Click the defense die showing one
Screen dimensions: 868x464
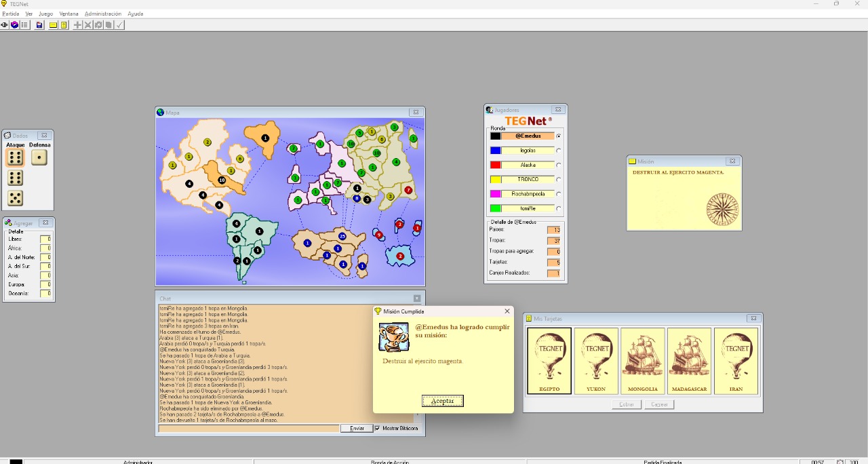tap(39, 157)
